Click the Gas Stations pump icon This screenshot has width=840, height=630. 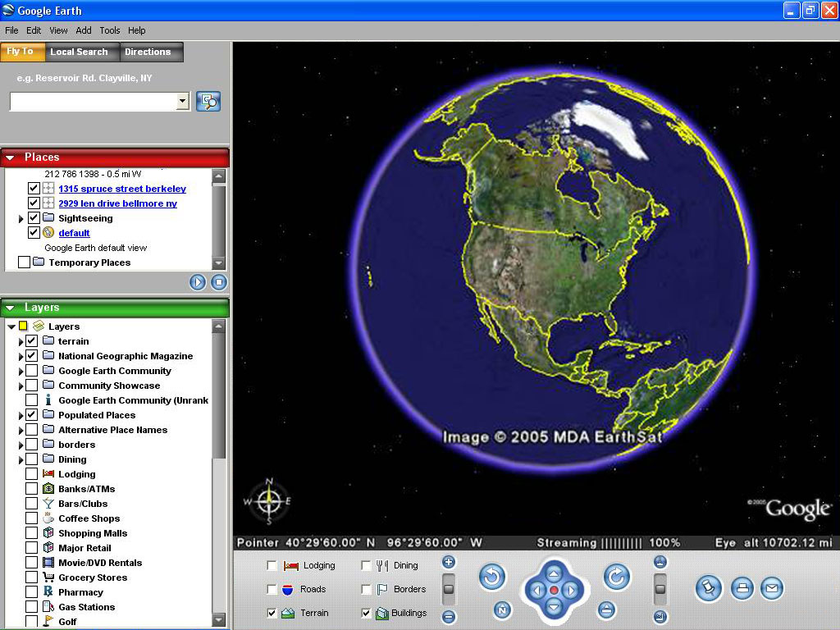pyautogui.click(x=48, y=606)
